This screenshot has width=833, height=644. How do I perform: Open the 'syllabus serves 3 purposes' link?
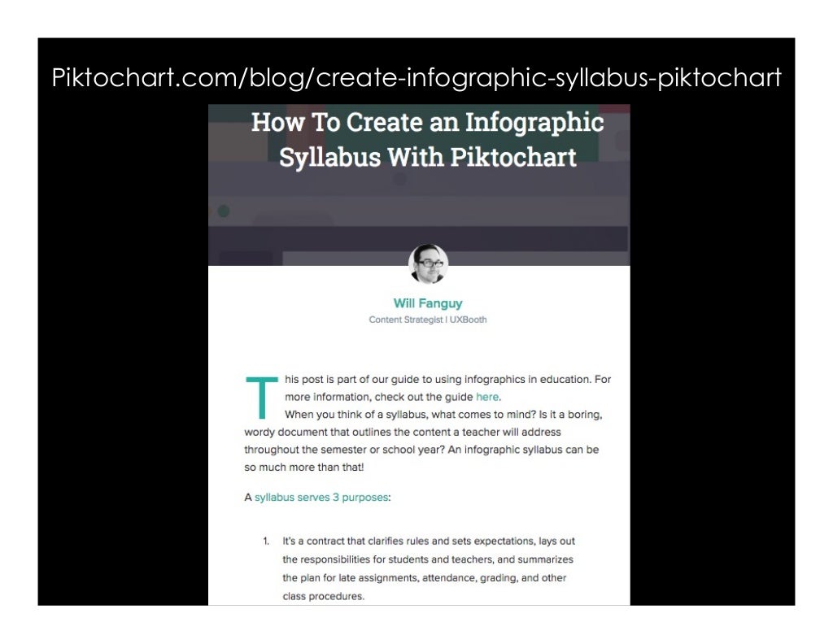point(321,498)
